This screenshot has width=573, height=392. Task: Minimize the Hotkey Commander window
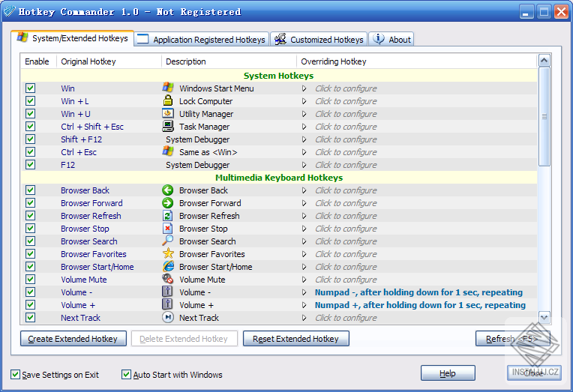coord(526,12)
